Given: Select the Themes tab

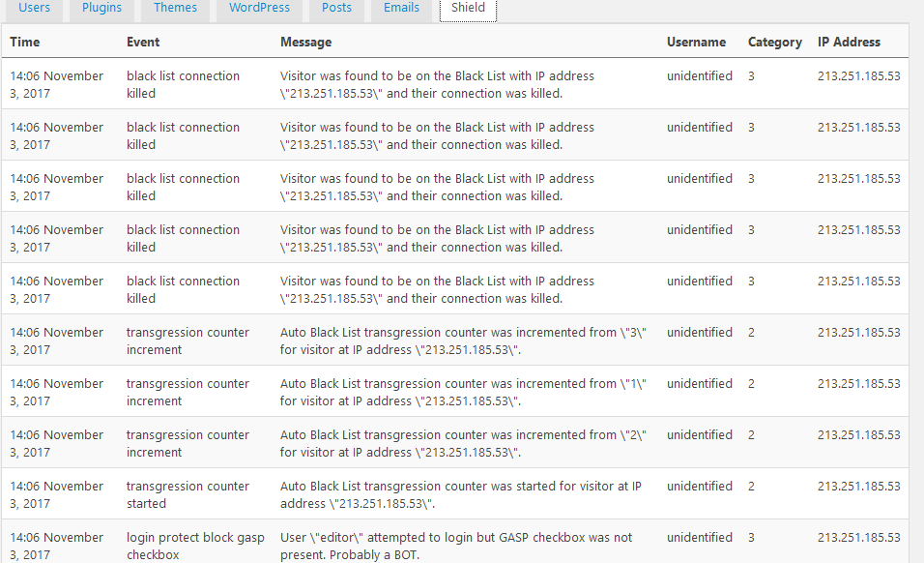Looking at the screenshot, I should coord(175,9).
